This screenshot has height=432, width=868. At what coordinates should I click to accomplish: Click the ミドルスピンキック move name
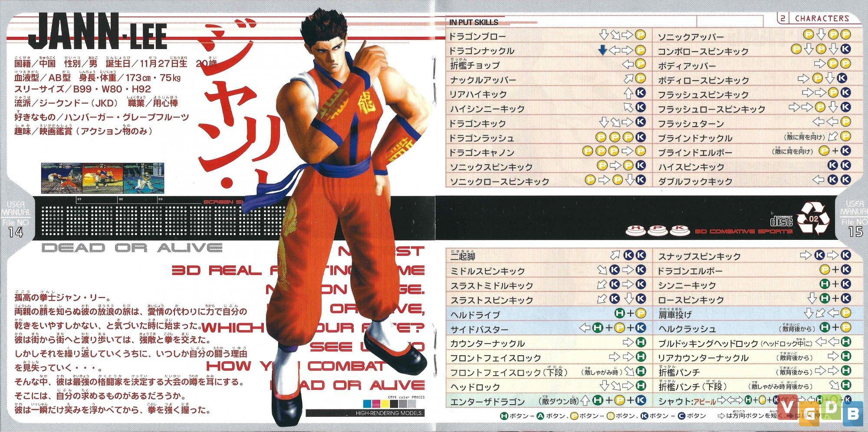(487, 271)
